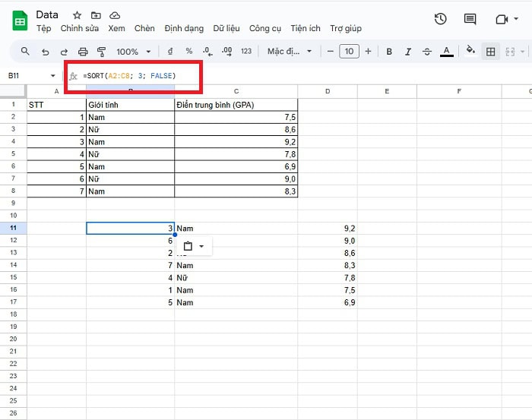Open version history clock icon
532x420 pixels.
(440, 20)
